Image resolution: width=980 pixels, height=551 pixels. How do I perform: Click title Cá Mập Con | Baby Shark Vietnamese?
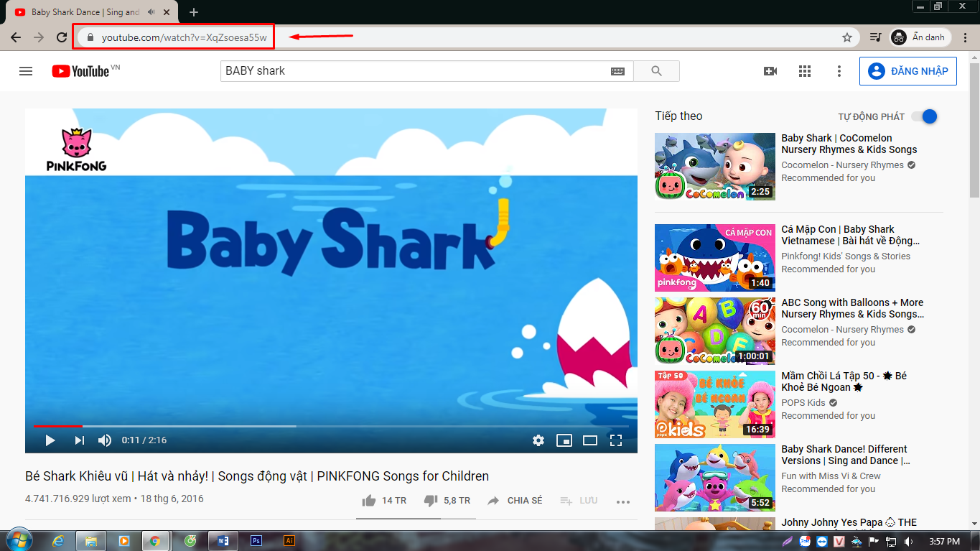[x=851, y=235]
